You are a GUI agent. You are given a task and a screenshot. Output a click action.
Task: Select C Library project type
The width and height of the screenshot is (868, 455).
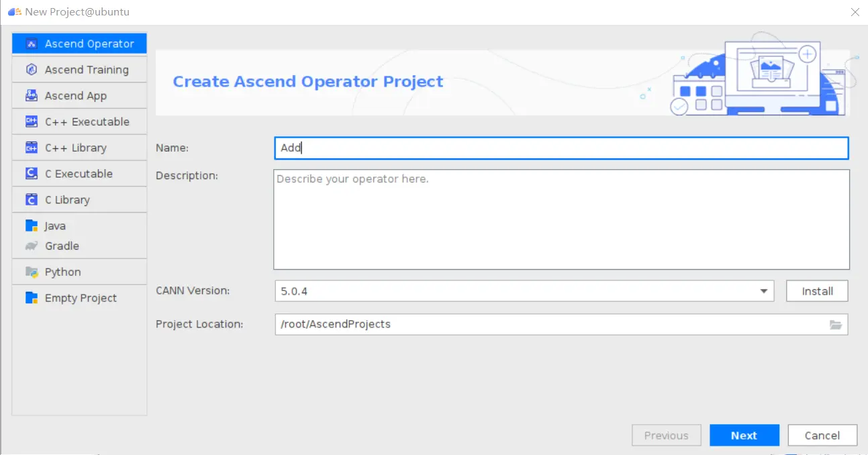pos(79,200)
